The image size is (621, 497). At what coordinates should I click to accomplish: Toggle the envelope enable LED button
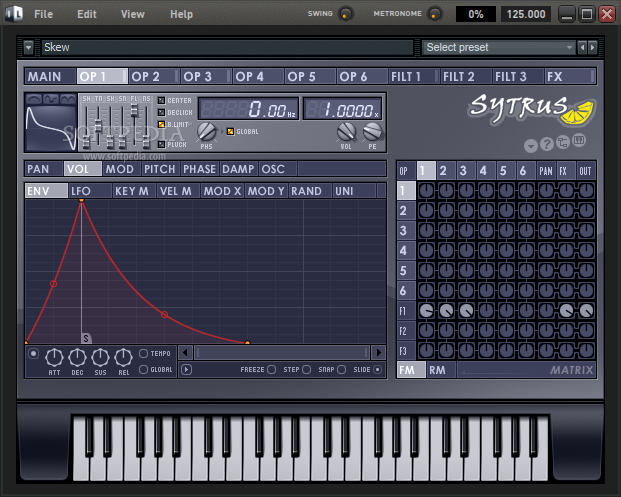tap(34, 353)
